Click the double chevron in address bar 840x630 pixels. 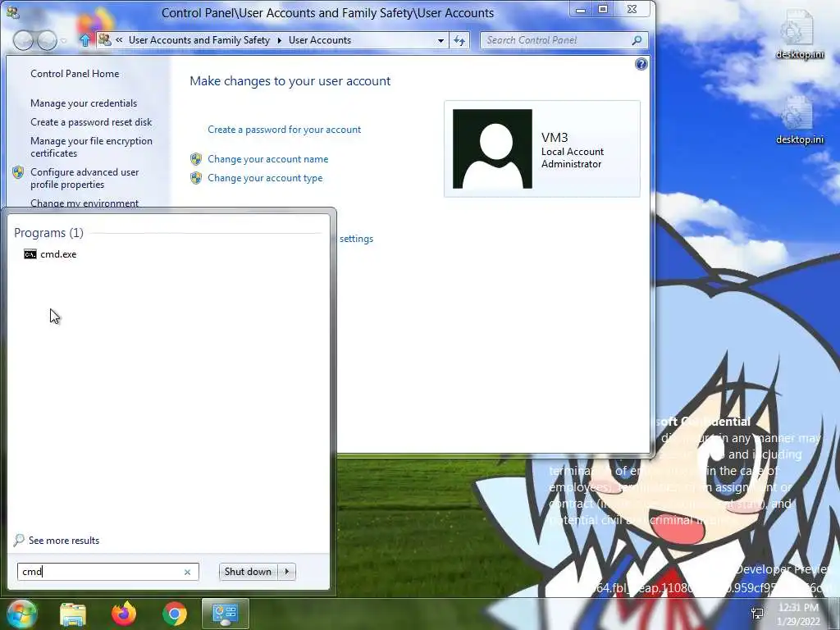point(119,40)
